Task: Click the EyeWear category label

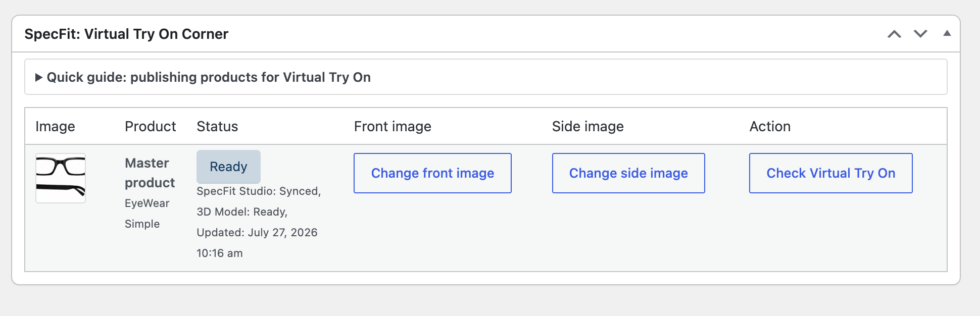Action: [x=147, y=203]
